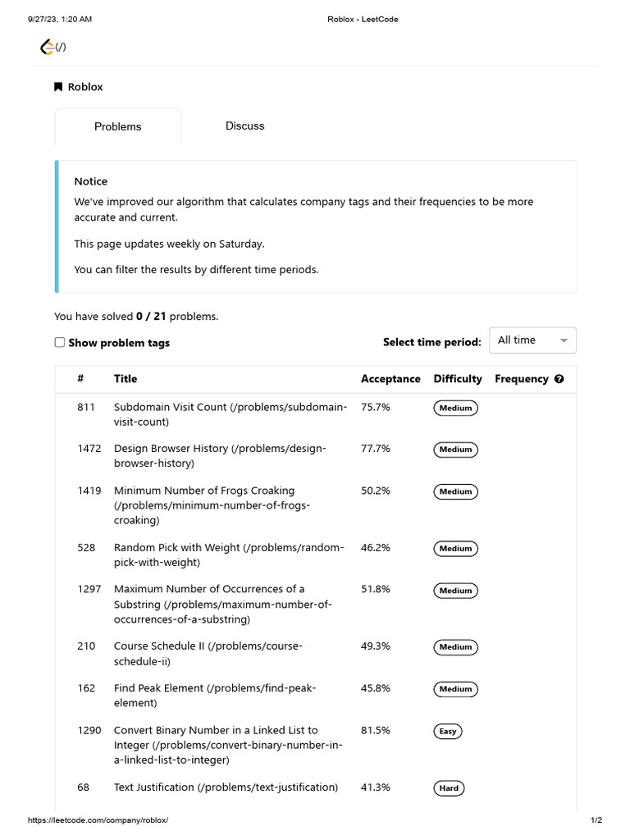Click the Roblox bookmark icon
Viewport: 630px width, 840px height.
pos(58,87)
